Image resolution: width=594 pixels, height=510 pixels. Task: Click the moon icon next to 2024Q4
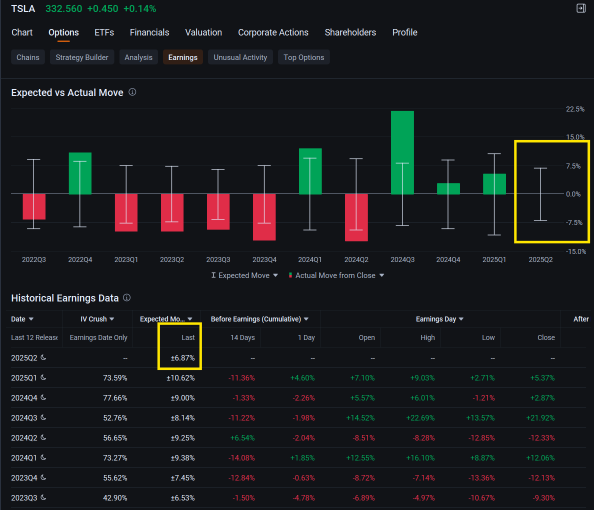43,397
